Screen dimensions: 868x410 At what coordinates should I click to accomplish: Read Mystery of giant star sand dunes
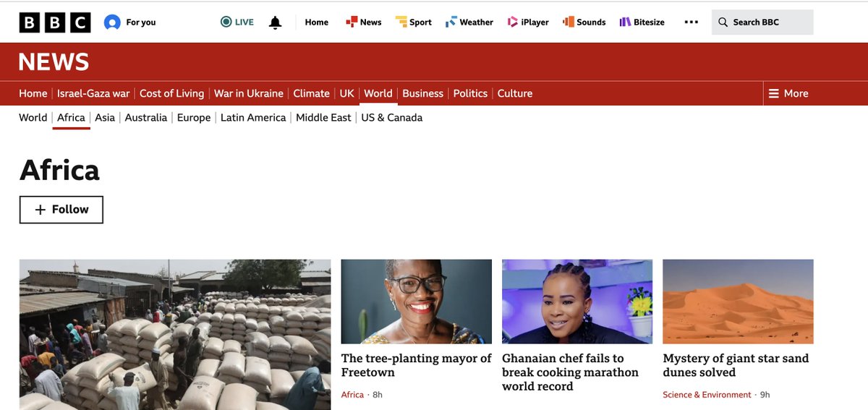736,365
